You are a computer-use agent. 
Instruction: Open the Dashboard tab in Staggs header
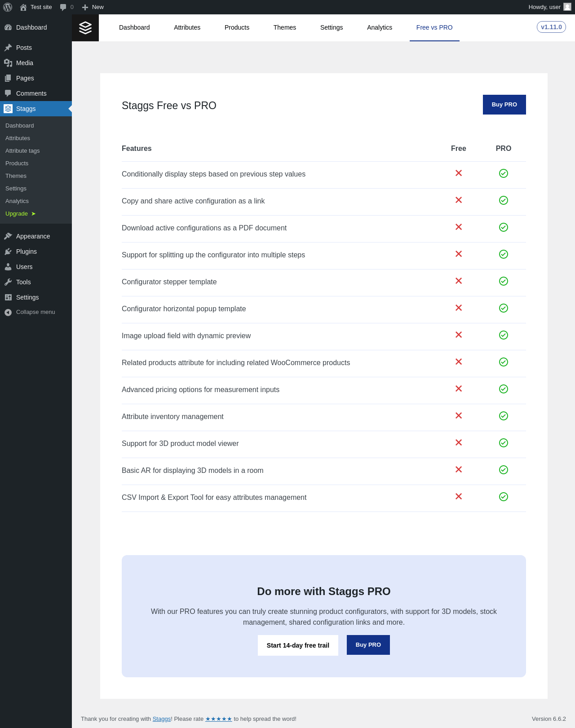[134, 27]
